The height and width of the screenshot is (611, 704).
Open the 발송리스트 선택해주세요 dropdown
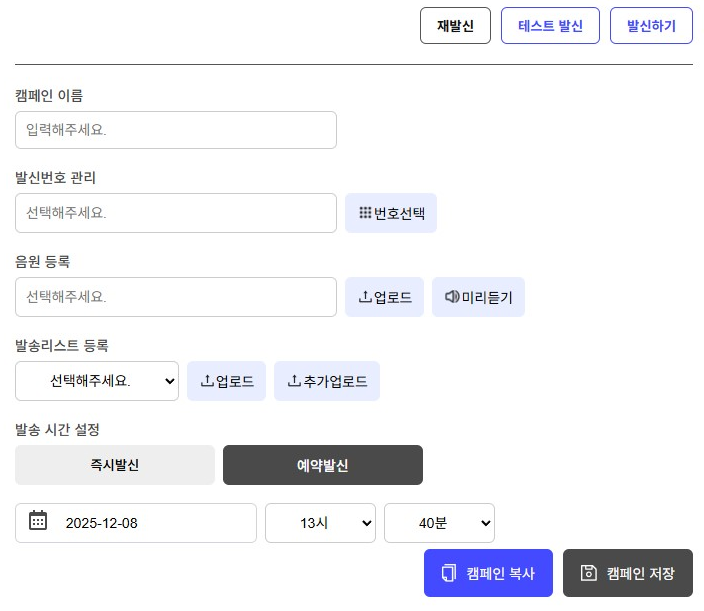coord(97,381)
